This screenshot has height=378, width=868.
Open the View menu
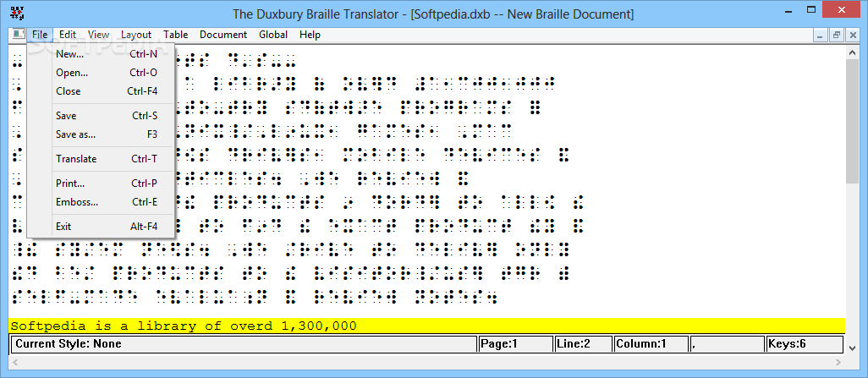tap(98, 35)
